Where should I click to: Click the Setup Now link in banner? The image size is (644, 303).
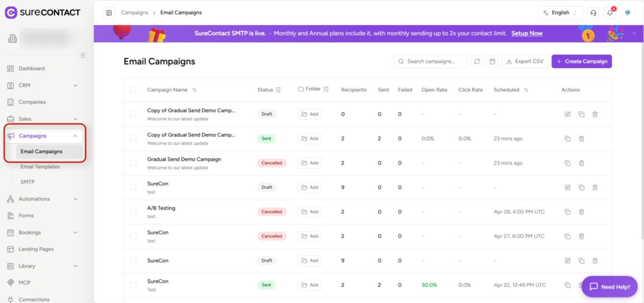pos(526,33)
